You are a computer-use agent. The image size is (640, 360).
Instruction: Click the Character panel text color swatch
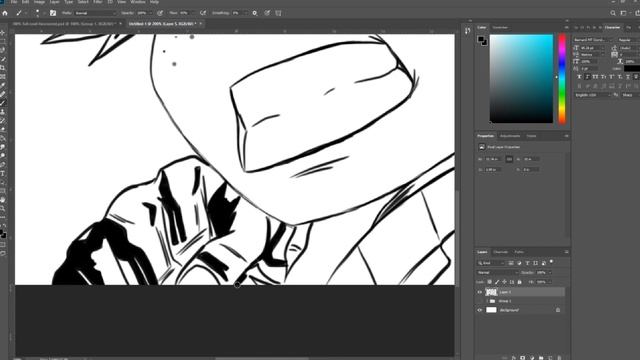pos(632,69)
